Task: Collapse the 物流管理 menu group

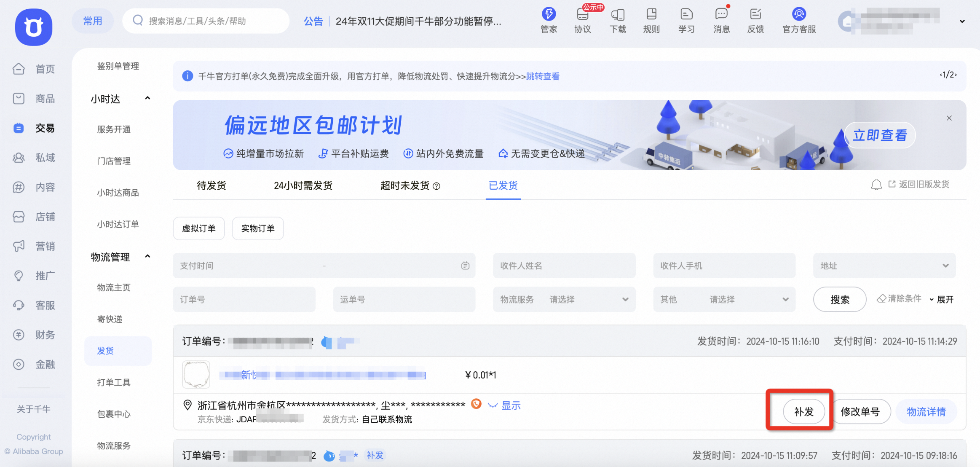Action: 147,256
